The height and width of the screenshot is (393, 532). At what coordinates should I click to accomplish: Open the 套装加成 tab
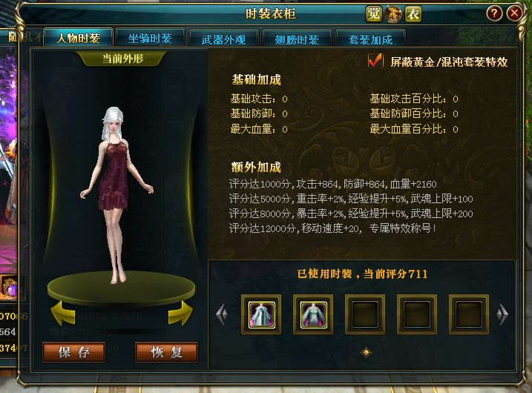click(x=370, y=39)
